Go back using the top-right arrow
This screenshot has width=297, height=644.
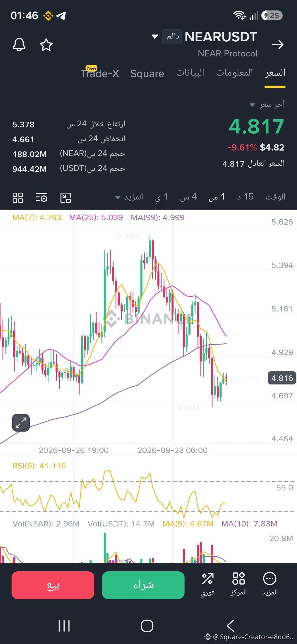pos(277,45)
